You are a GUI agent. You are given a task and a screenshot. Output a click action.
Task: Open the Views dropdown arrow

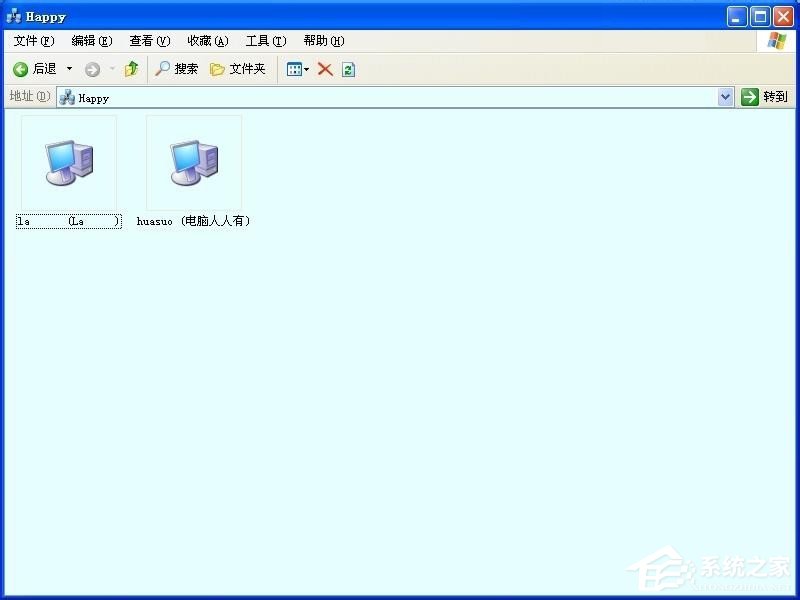coord(308,69)
